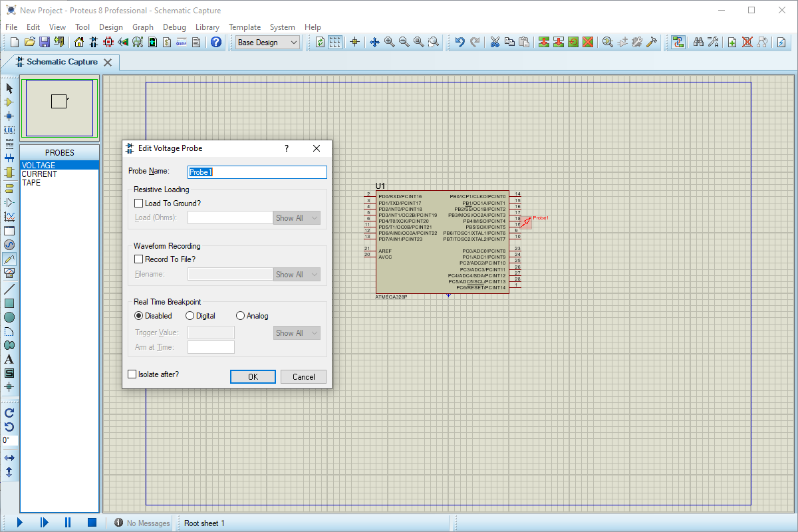The height and width of the screenshot is (532, 798).
Task: Select the text 'A' tool in sidebar
Action: [x=9, y=359]
